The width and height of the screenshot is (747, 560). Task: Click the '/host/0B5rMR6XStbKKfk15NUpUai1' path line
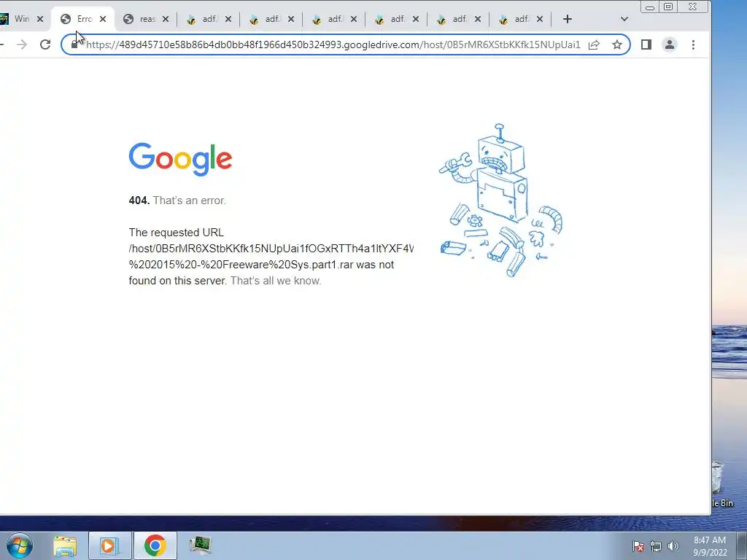click(x=271, y=249)
